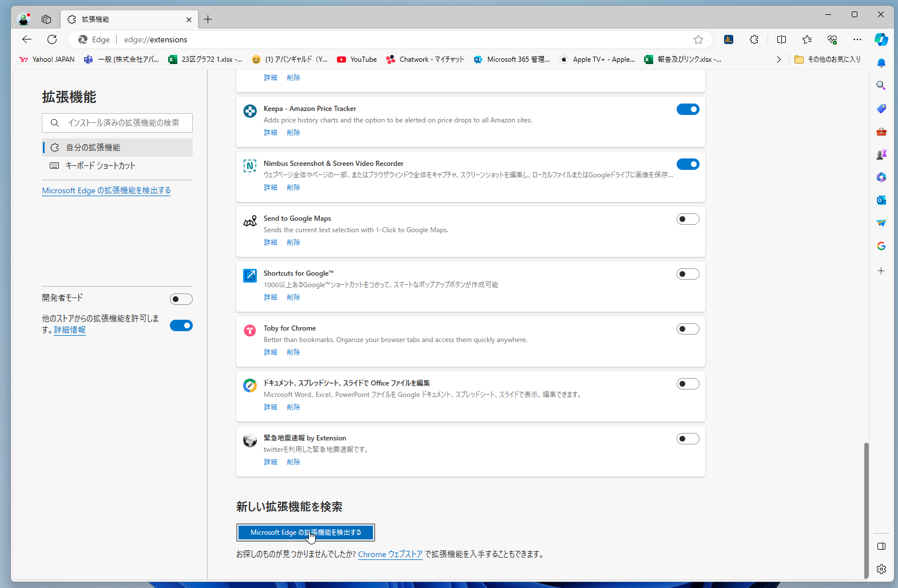Enable the Toby for Chrome extension
898x588 pixels.
[688, 329]
